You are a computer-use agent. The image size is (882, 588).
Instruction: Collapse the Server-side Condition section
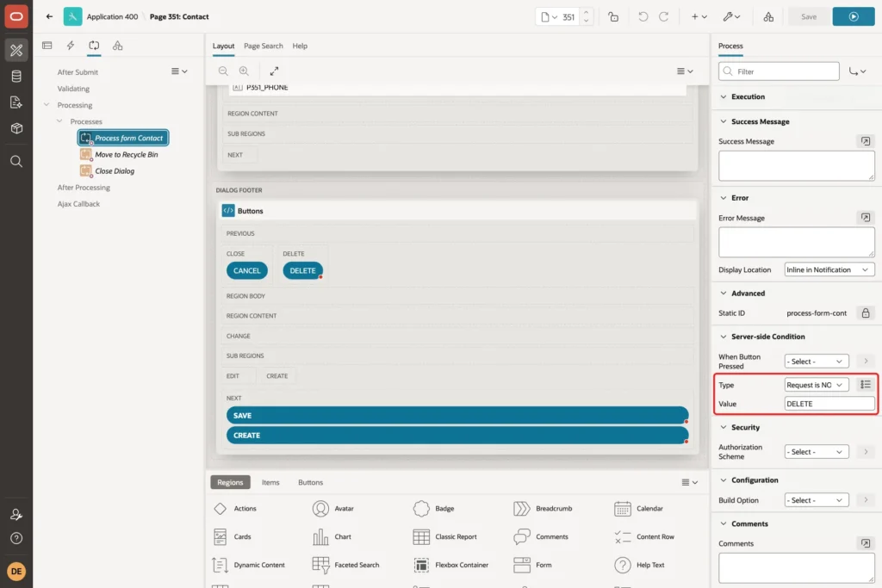coord(724,337)
